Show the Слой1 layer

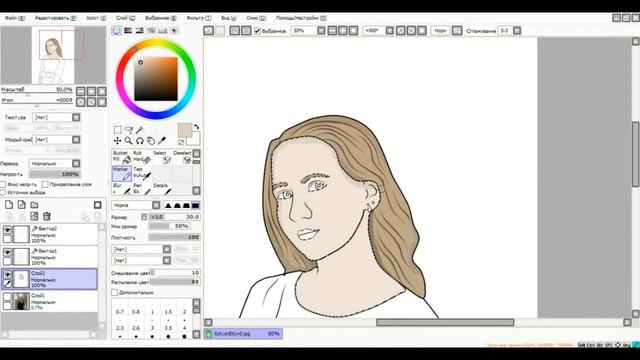(7, 297)
